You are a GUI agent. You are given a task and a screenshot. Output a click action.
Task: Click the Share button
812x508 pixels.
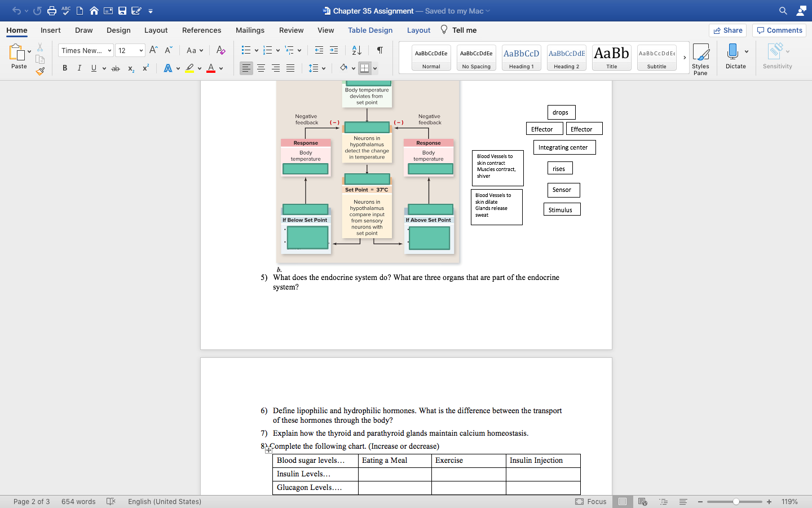(x=727, y=30)
